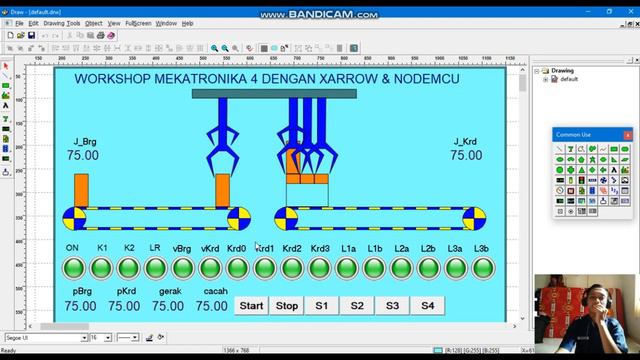Open the font size dropdown
This screenshot has height=360, width=640.
tap(108, 338)
